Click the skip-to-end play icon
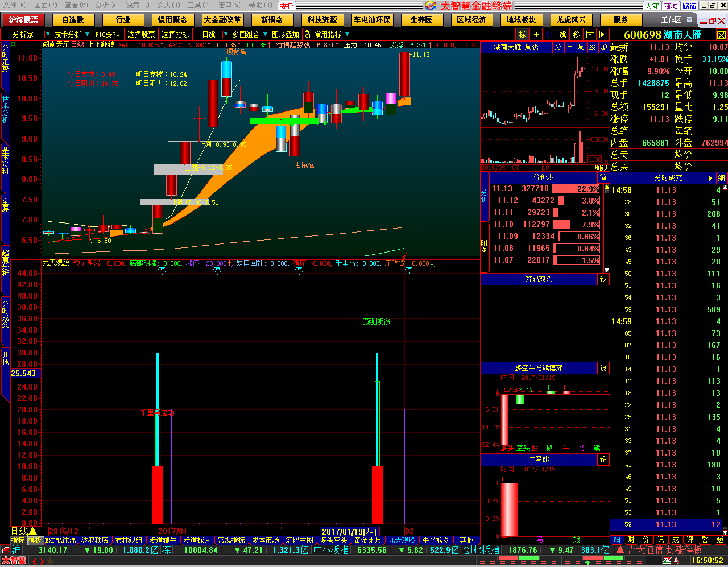The image size is (728, 567). point(603,34)
